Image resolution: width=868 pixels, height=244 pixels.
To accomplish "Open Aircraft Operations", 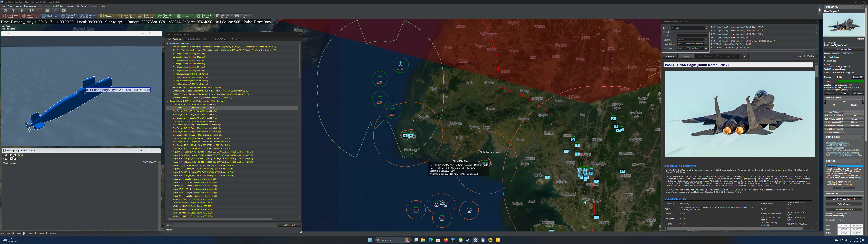I will coord(127,16).
